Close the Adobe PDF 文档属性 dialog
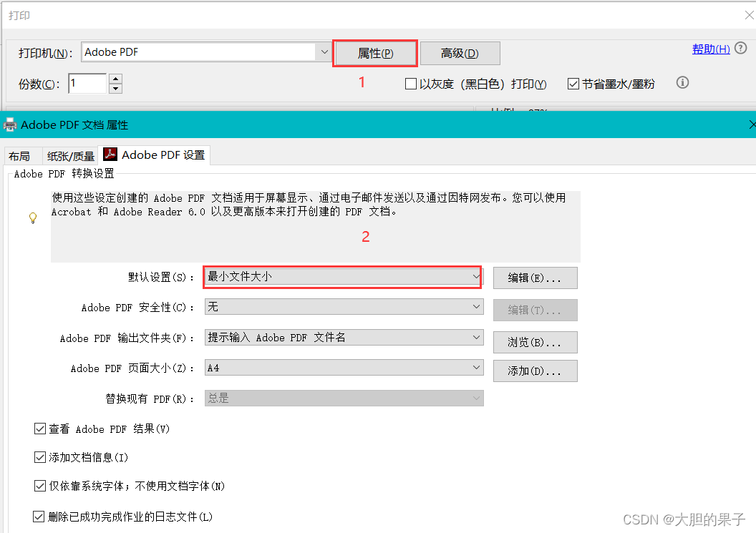This screenshot has width=756, height=533. click(752, 124)
